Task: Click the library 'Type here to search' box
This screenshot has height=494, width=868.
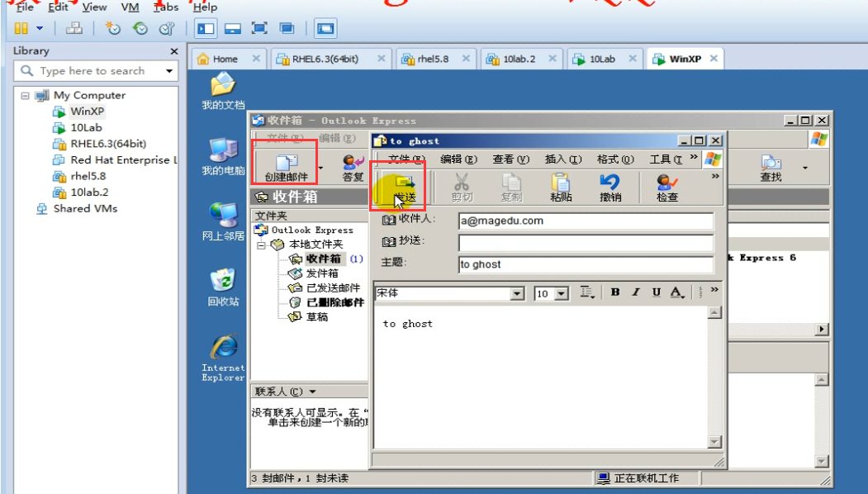Action: pos(92,71)
